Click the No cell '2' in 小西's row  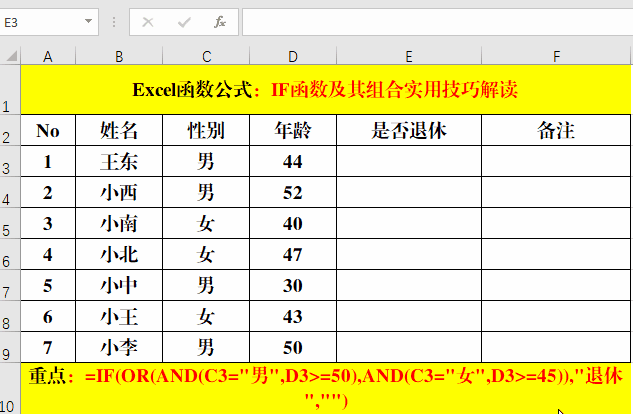(48, 192)
